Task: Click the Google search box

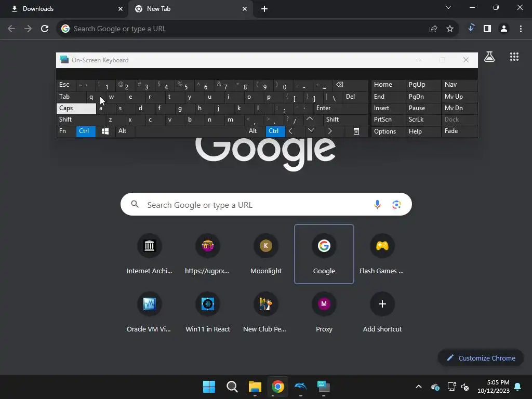Action: 266,204
